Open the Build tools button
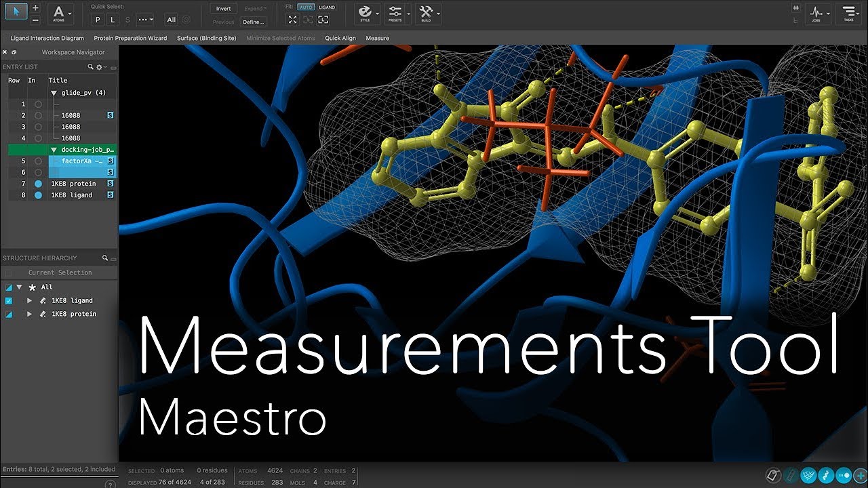Image resolution: width=868 pixels, height=488 pixels. (x=426, y=12)
